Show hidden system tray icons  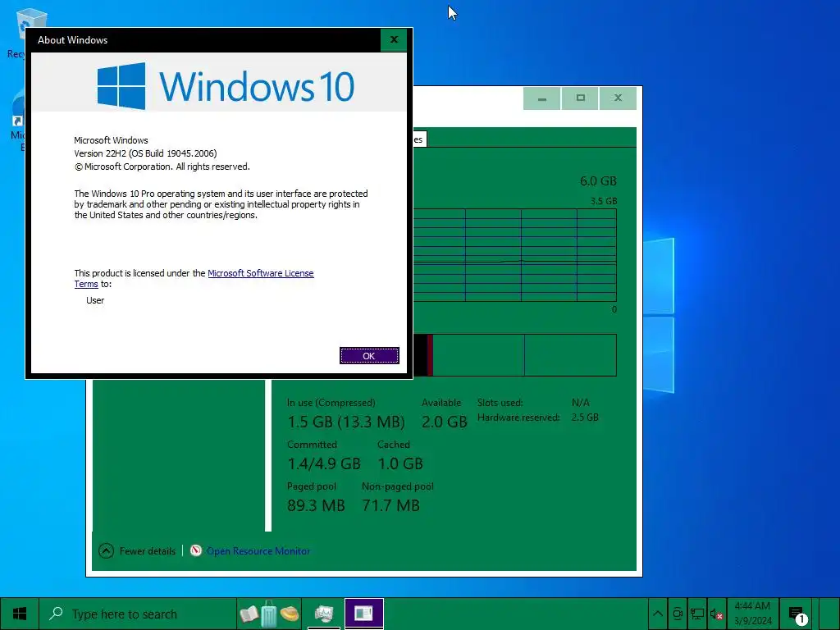[658, 614]
